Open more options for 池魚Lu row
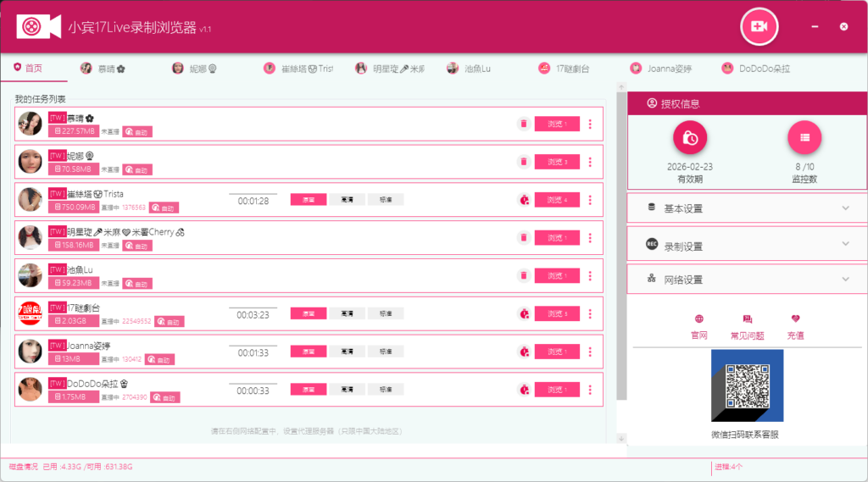Viewport: 868px width, 482px height. tap(590, 275)
